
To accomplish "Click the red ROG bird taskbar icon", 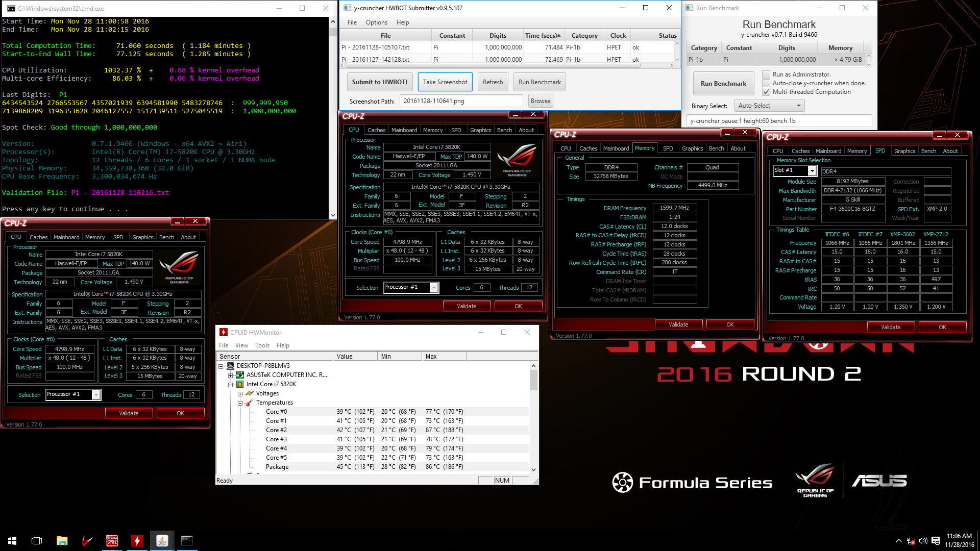I will [x=87, y=541].
